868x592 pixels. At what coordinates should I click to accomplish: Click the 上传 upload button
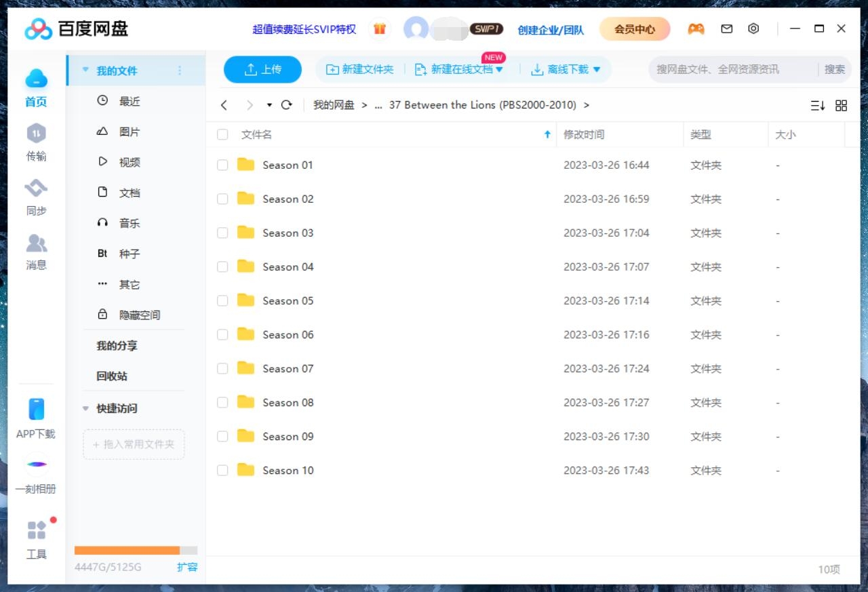coord(262,69)
